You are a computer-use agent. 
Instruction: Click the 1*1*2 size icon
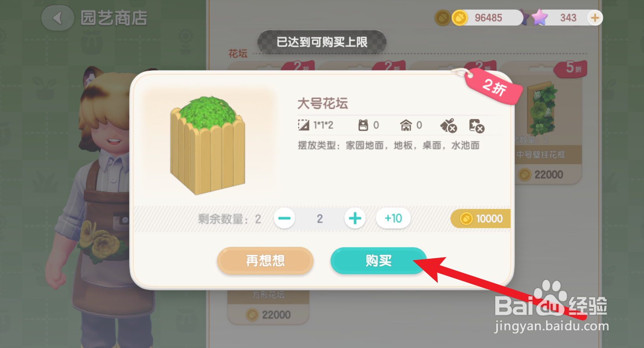pyautogui.click(x=303, y=125)
